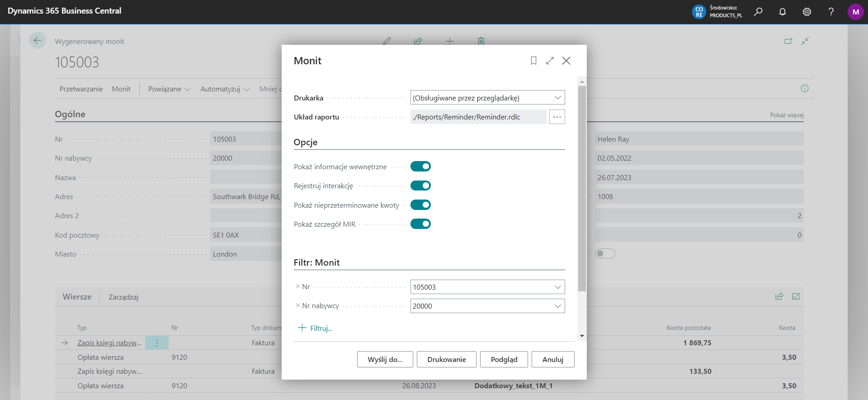The image size is (868, 400).
Task: Click the Ogólne section heading
Action: (70, 114)
